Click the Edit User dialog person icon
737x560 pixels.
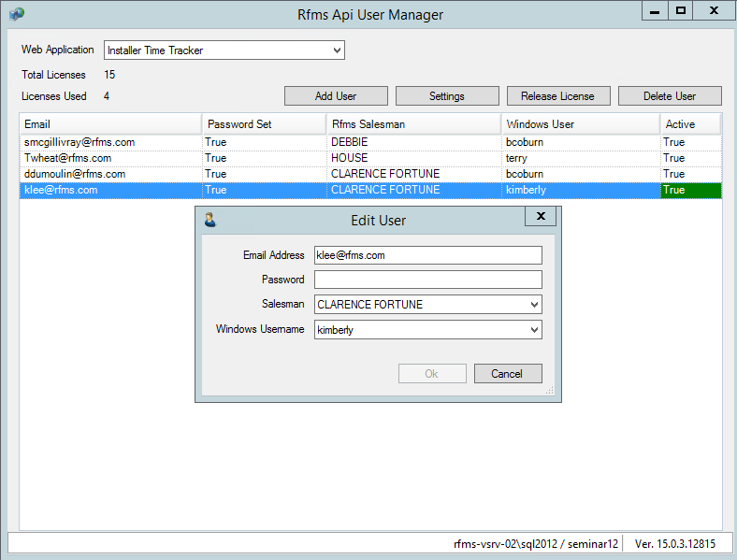click(210, 220)
